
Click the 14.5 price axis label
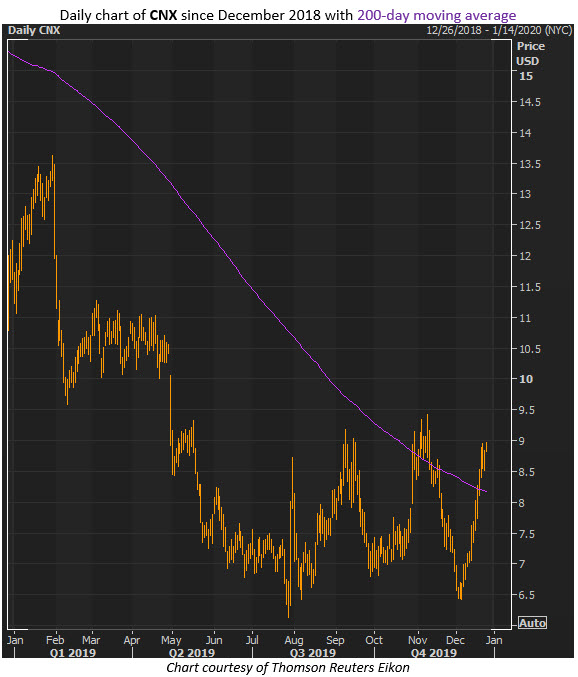click(530, 102)
